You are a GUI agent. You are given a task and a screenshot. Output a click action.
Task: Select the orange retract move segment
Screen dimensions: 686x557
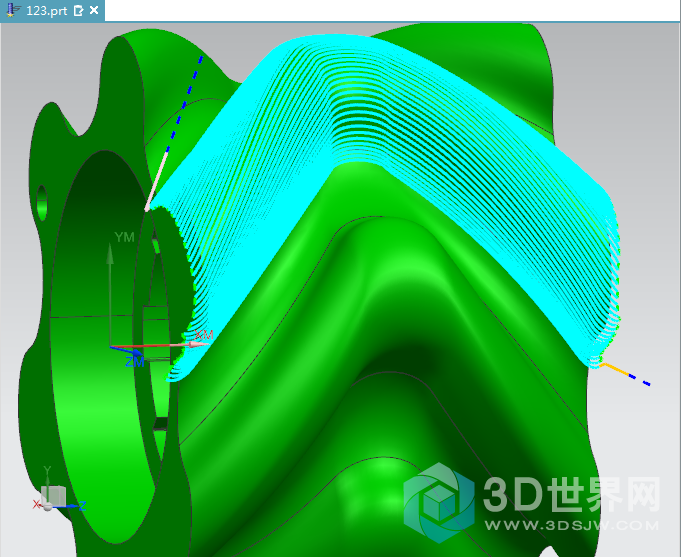[x=615, y=369]
